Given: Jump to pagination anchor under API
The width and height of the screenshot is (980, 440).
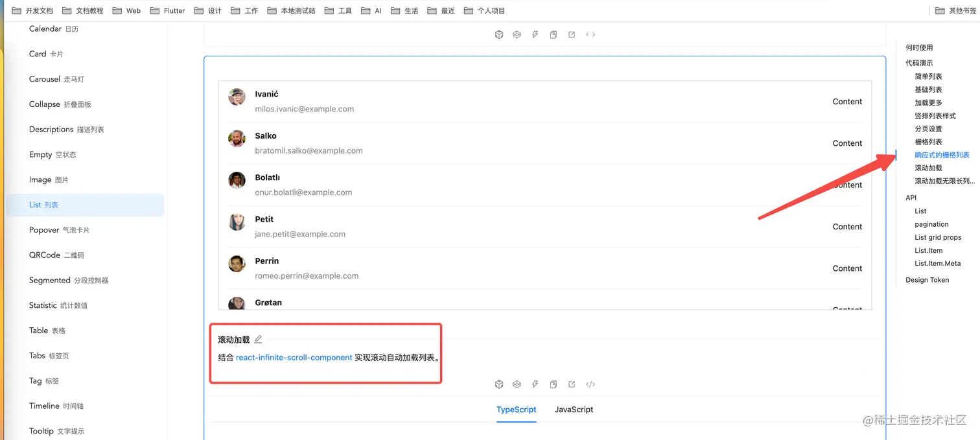Looking at the screenshot, I should 931,224.
